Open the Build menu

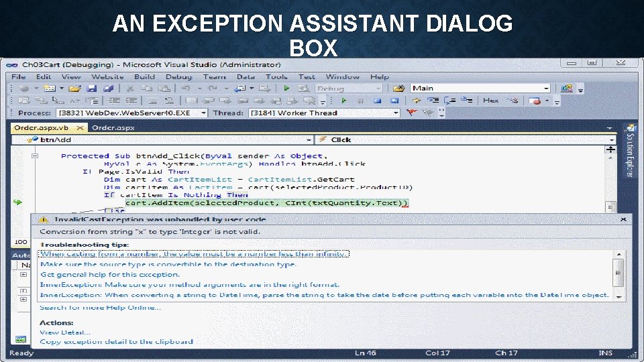point(144,76)
